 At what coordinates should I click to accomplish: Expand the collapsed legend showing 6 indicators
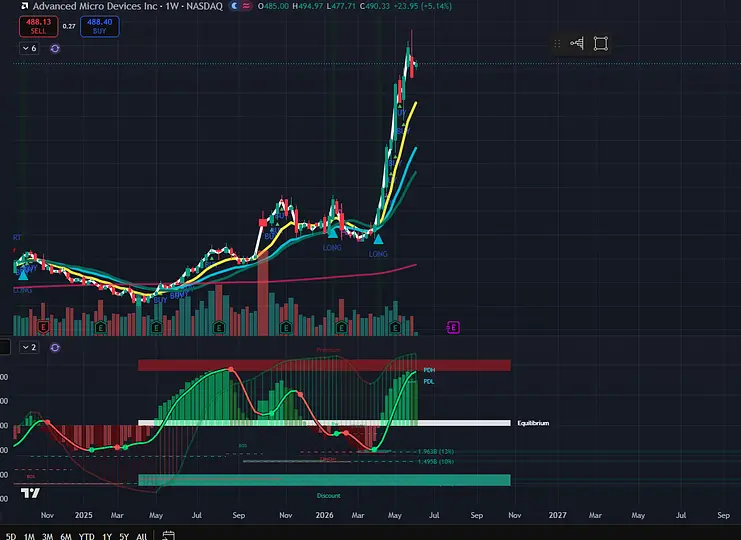(x=29, y=48)
